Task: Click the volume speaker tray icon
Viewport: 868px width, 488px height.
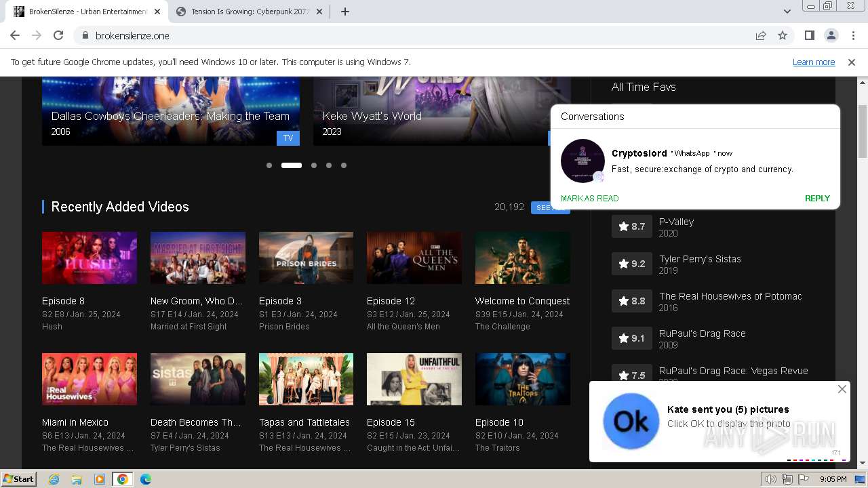Action: [771, 479]
